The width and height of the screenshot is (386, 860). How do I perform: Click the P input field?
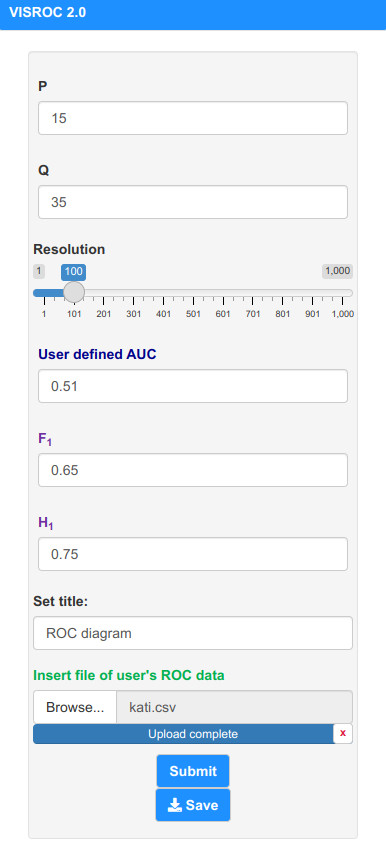tap(192, 118)
